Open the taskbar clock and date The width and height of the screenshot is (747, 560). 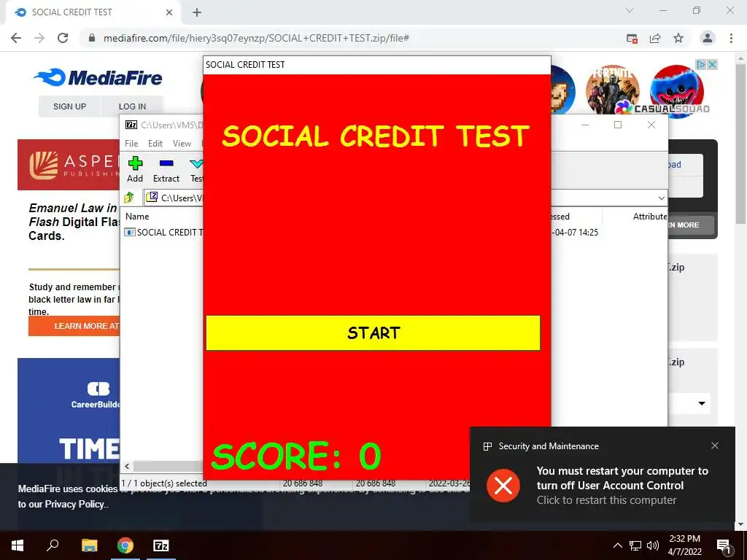(684, 545)
